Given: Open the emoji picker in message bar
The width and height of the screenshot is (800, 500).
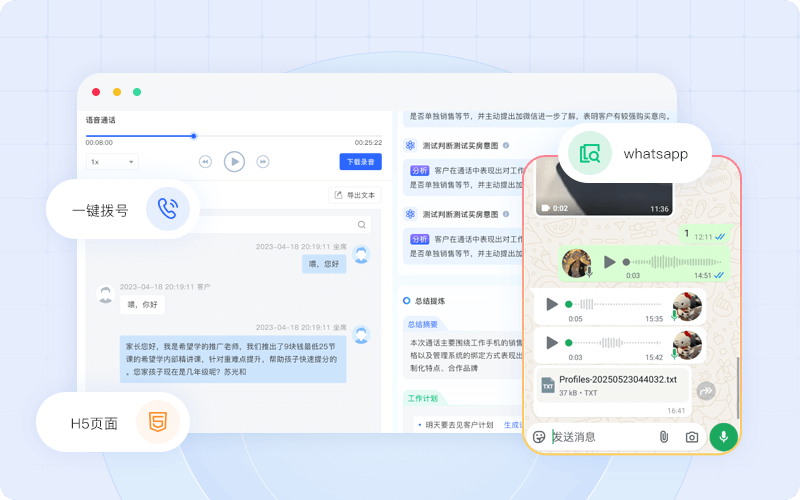Looking at the screenshot, I should point(539,437).
